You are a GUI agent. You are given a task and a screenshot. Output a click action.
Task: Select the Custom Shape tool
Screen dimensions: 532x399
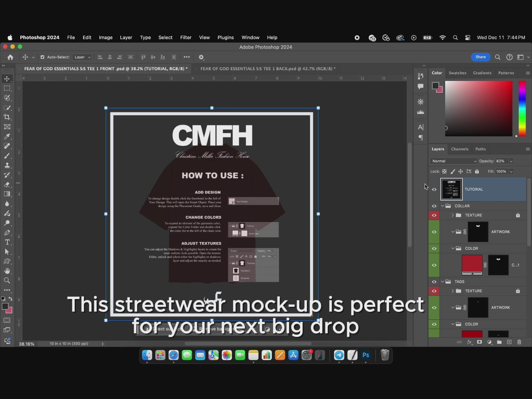(7, 261)
